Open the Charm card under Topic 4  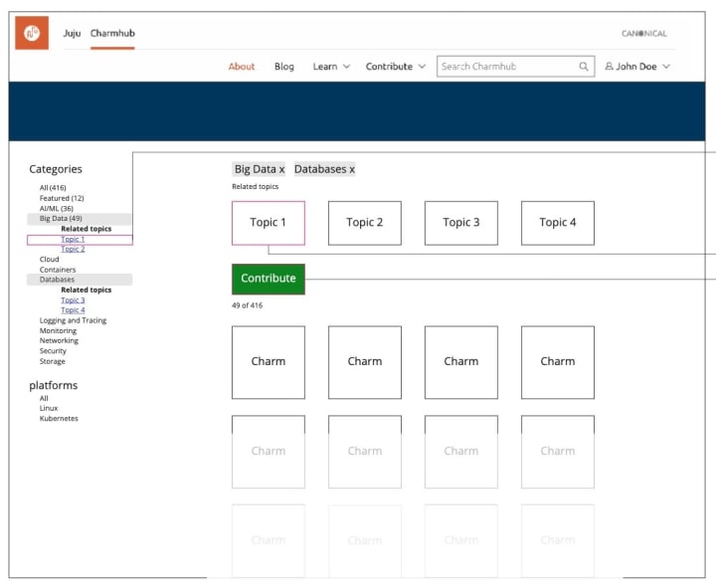[558, 362]
